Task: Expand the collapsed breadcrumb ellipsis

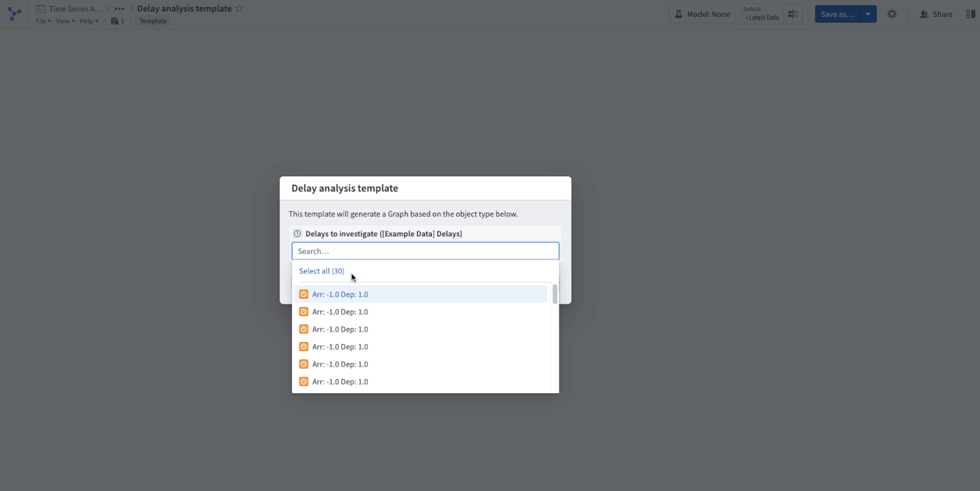Action: point(120,9)
